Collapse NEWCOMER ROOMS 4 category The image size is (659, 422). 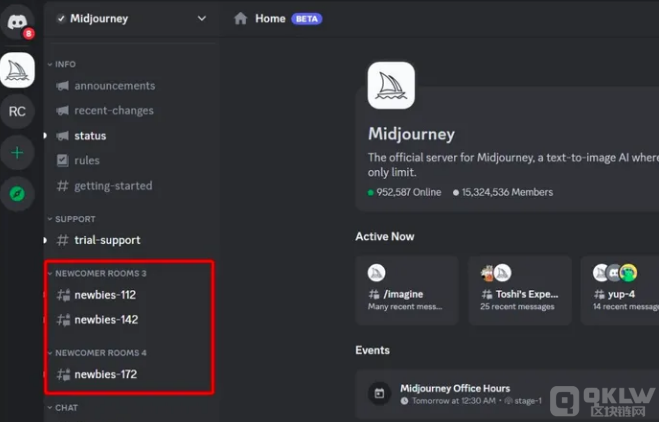[x=97, y=353]
